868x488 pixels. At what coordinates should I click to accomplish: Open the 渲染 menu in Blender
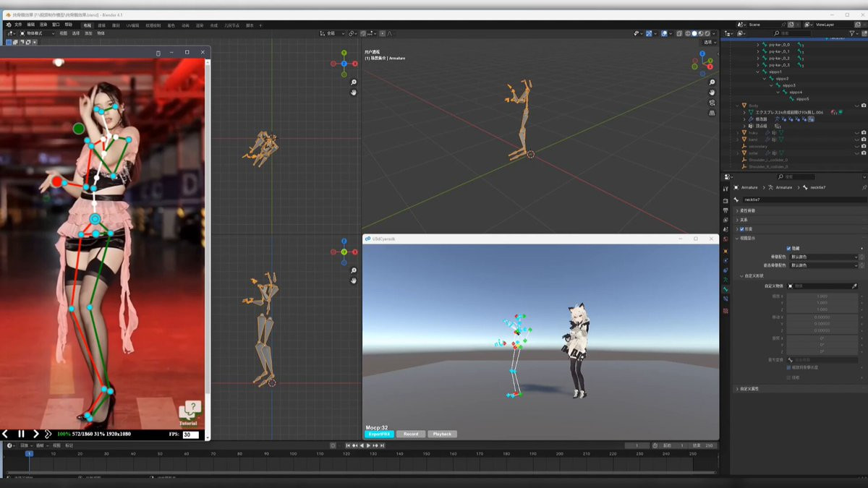pyautogui.click(x=43, y=25)
